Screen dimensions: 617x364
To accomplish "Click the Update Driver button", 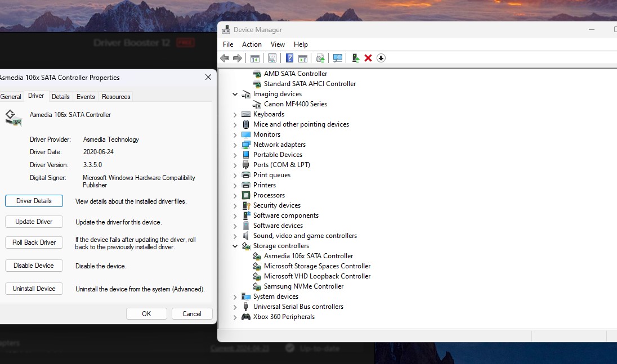I will pyautogui.click(x=34, y=222).
